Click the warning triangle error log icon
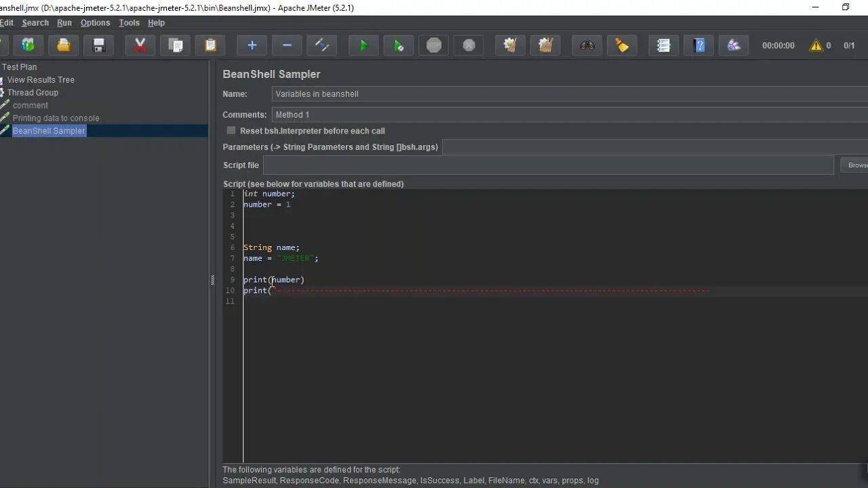Image resolution: width=868 pixels, height=488 pixels. click(816, 45)
